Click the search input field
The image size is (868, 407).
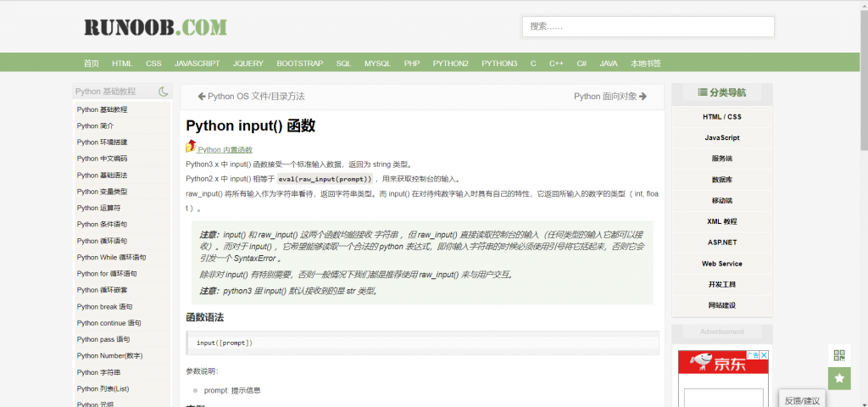click(648, 26)
